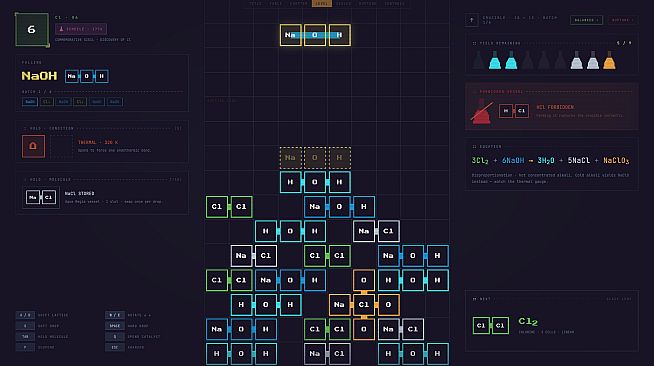Click the yellow NaOH falling label
Image resolution: width=654 pixels, height=366 pixels.
[39, 76]
